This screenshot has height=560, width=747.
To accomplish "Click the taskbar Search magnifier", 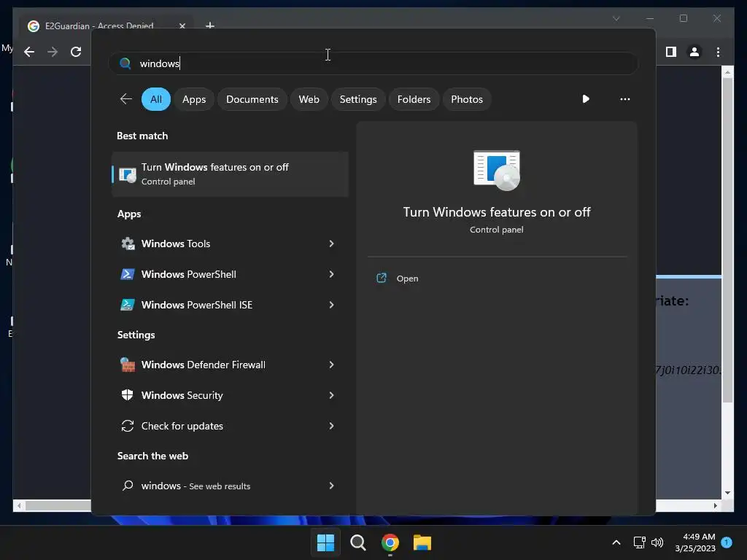I will coord(357,542).
